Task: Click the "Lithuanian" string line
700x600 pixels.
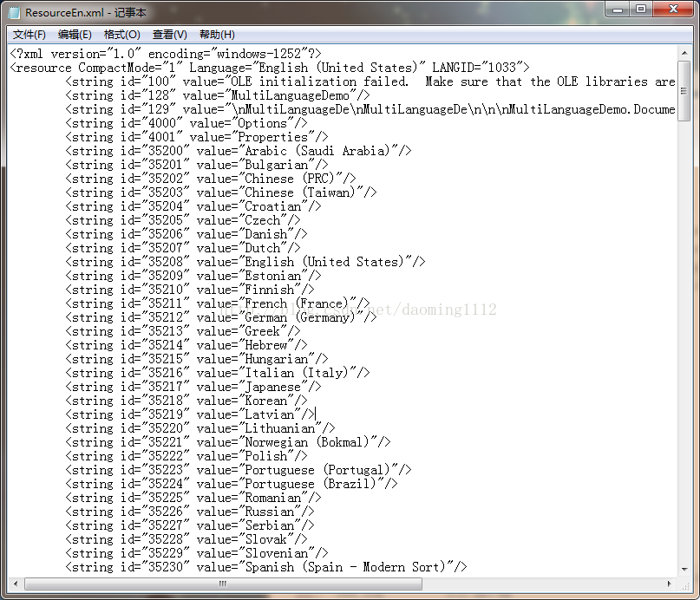Action: pos(200,427)
